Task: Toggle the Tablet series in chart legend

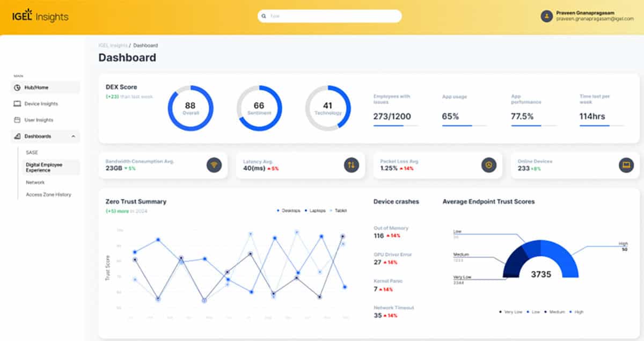Action: tap(340, 211)
